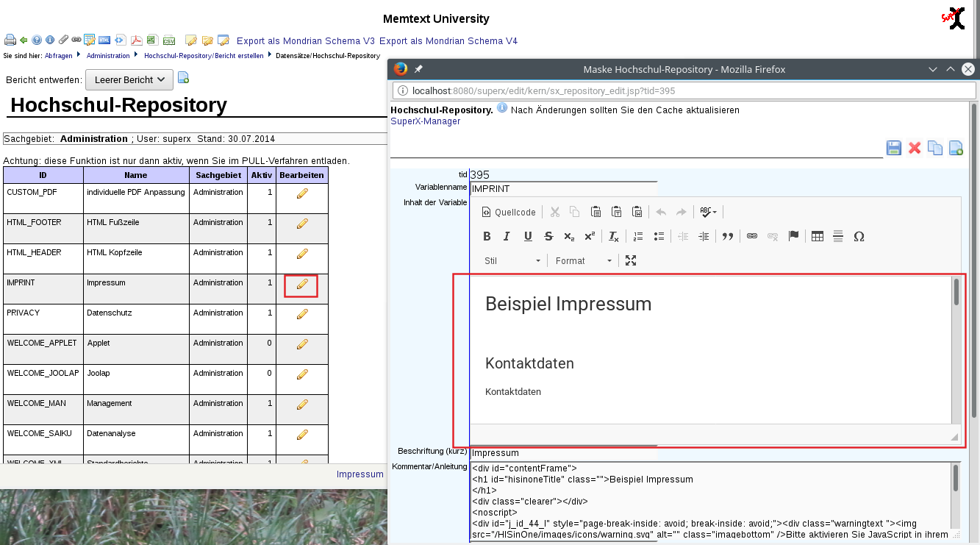Screen dimensions: 980x545
Task: Edit the HTML_FOOTER row with pencil icon
Action: click(302, 224)
